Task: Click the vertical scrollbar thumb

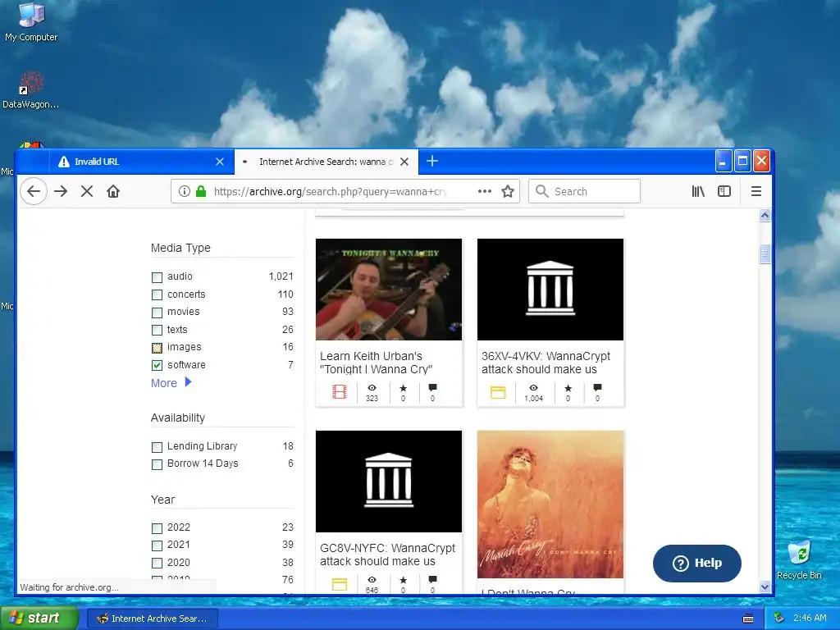Action: click(x=765, y=254)
